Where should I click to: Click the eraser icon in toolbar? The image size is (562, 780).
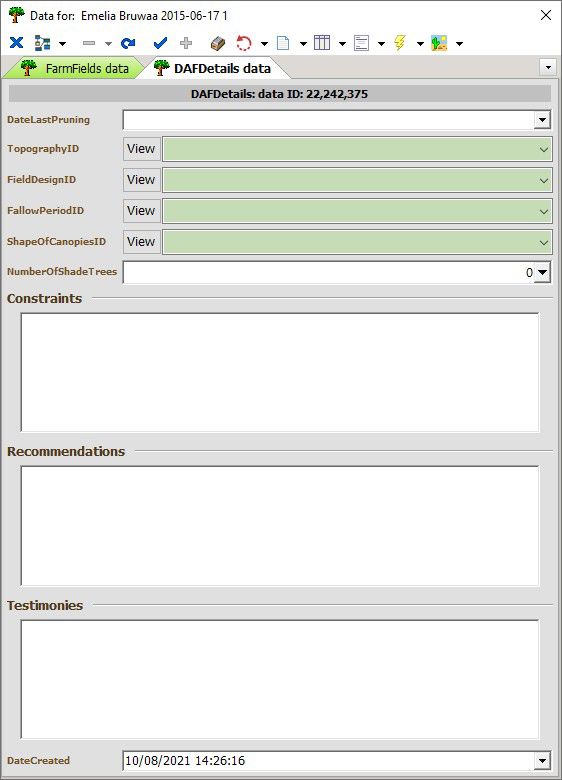[x=218, y=43]
